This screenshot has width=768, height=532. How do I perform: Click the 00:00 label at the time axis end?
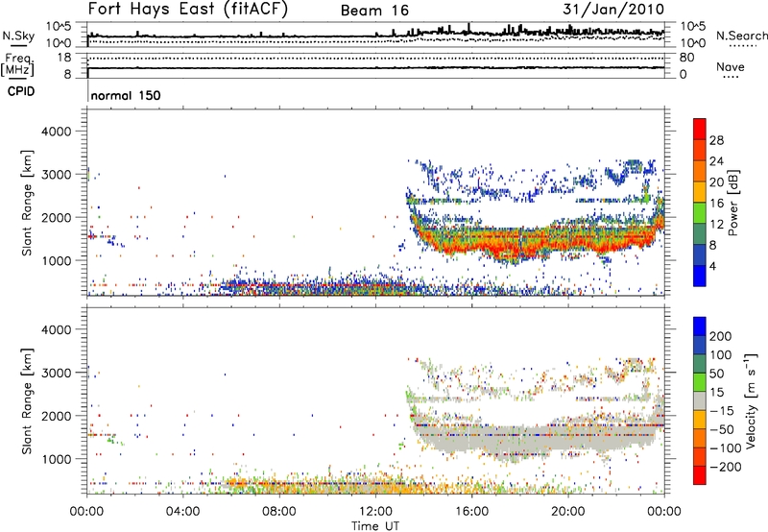663,512
